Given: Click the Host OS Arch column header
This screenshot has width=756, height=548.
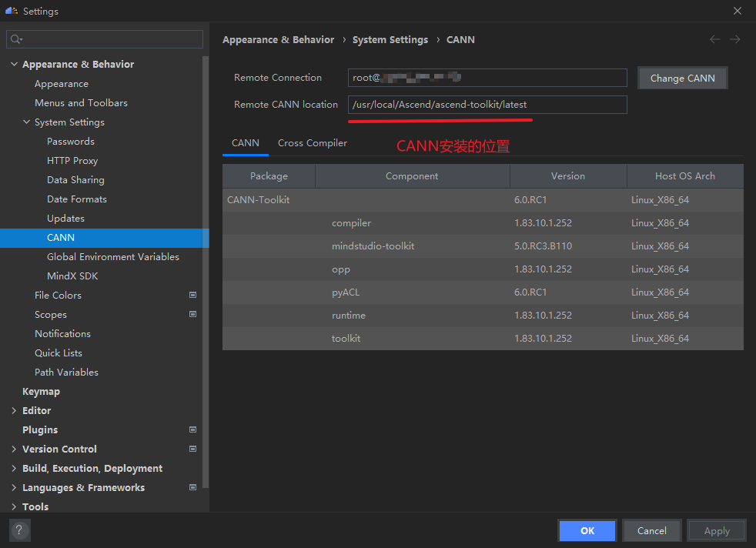Looking at the screenshot, I should click(685, 176).
